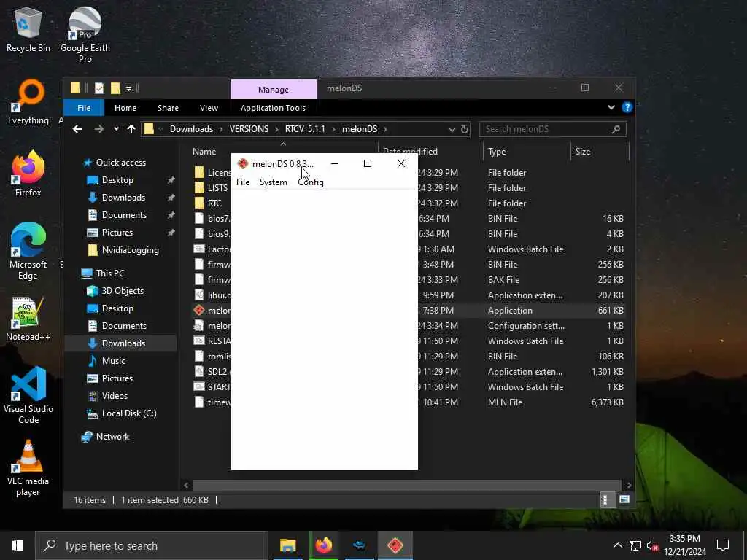The image size is (747, 560).
Task: Open Videos under This PC
Action: 115,396
